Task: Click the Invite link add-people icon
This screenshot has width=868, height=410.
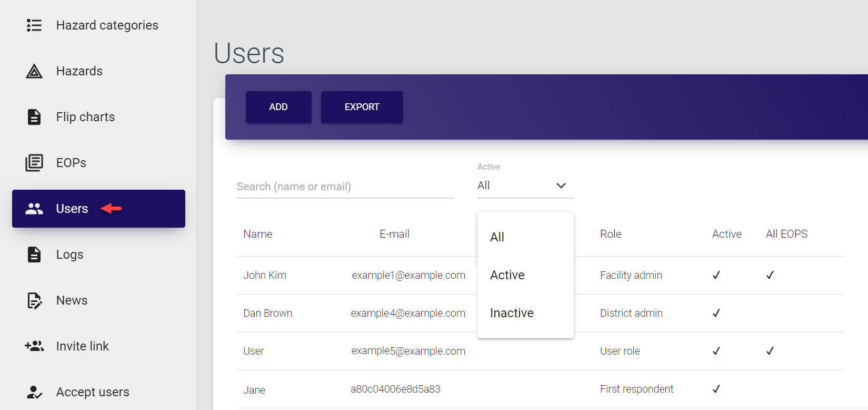Action: [34, 346]
